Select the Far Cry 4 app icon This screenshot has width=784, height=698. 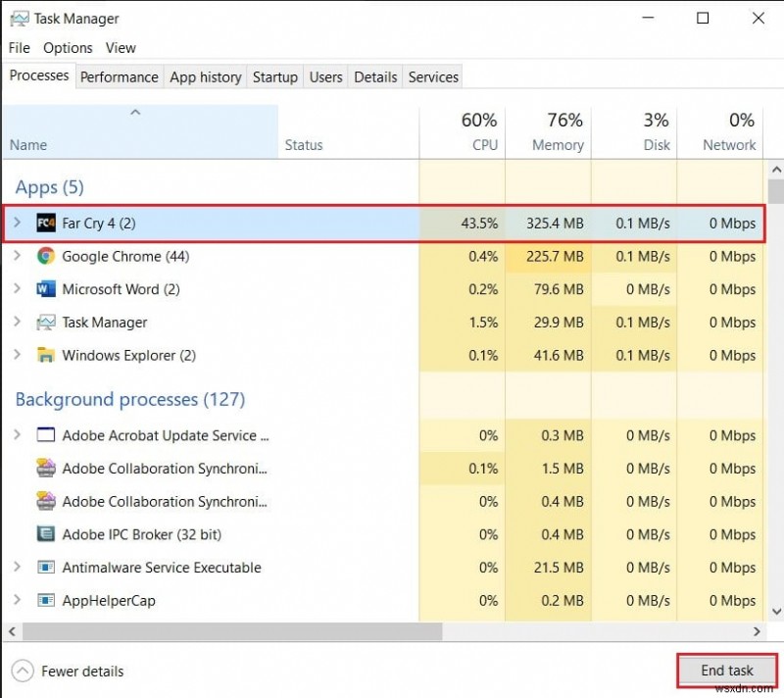pyautogui.click(x=45, y=223)
